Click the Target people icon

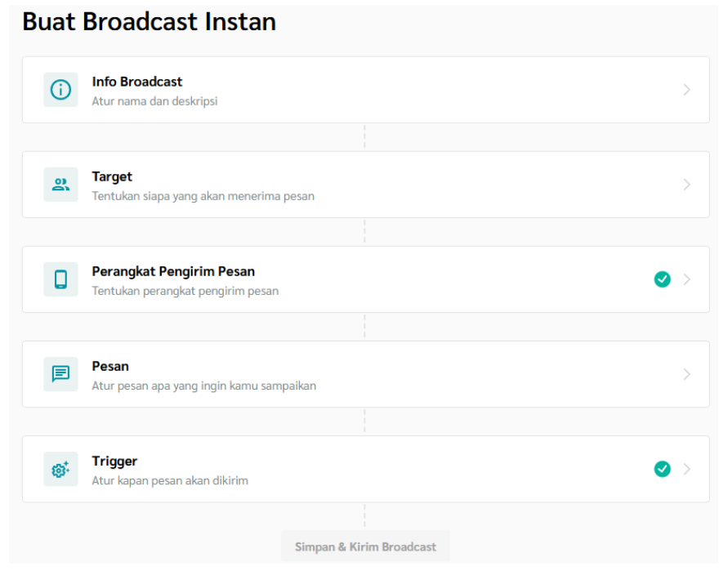pos(60,185)
